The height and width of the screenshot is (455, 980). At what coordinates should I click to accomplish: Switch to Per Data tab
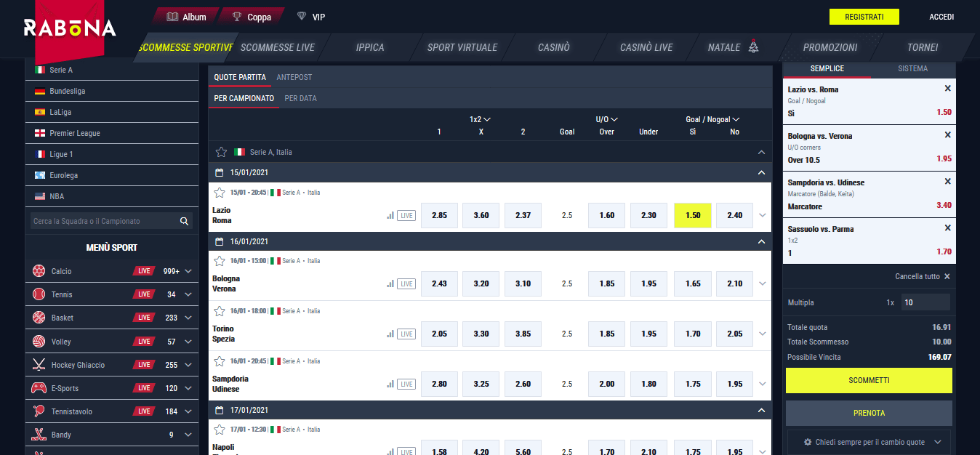click(300, 98)
